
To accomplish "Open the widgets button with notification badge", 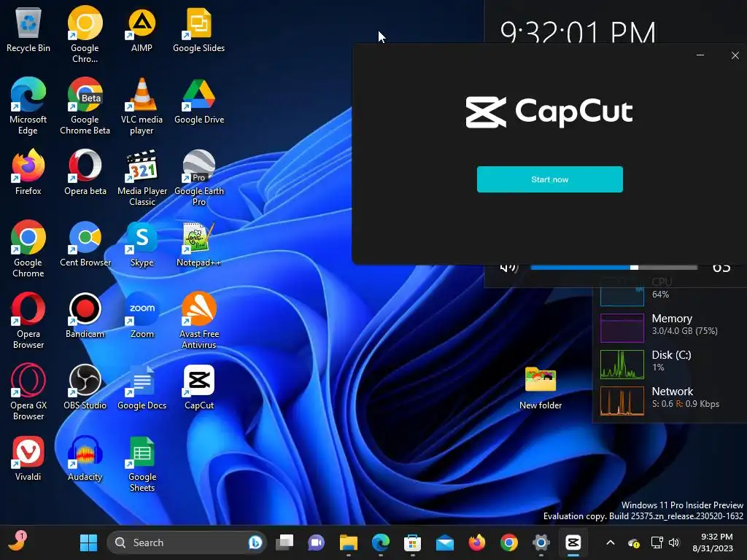I will pyautogui.click(x=18, y=542).
